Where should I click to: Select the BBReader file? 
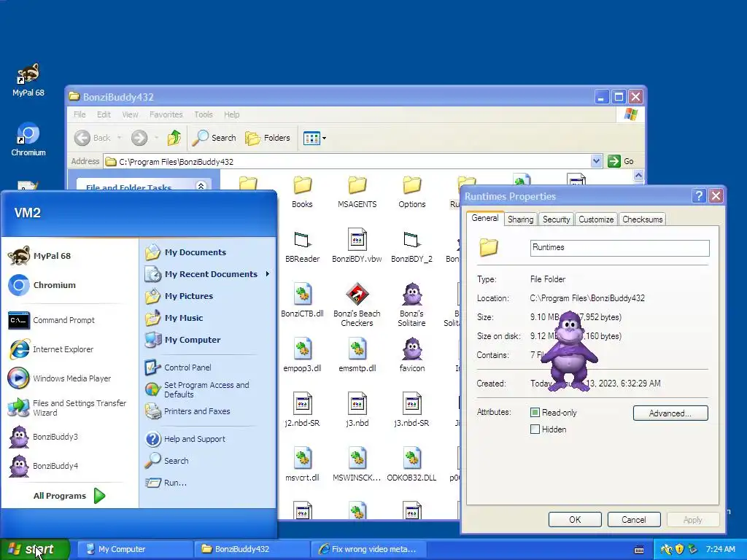(x=302, y=246)
